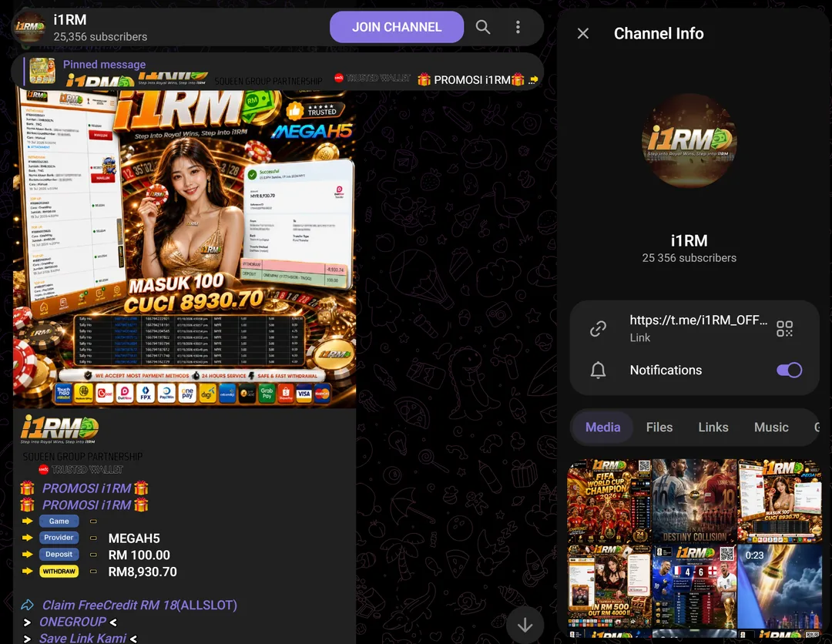Open the MASUK 100 media thumbnail in the media grid

click(780, 501)
